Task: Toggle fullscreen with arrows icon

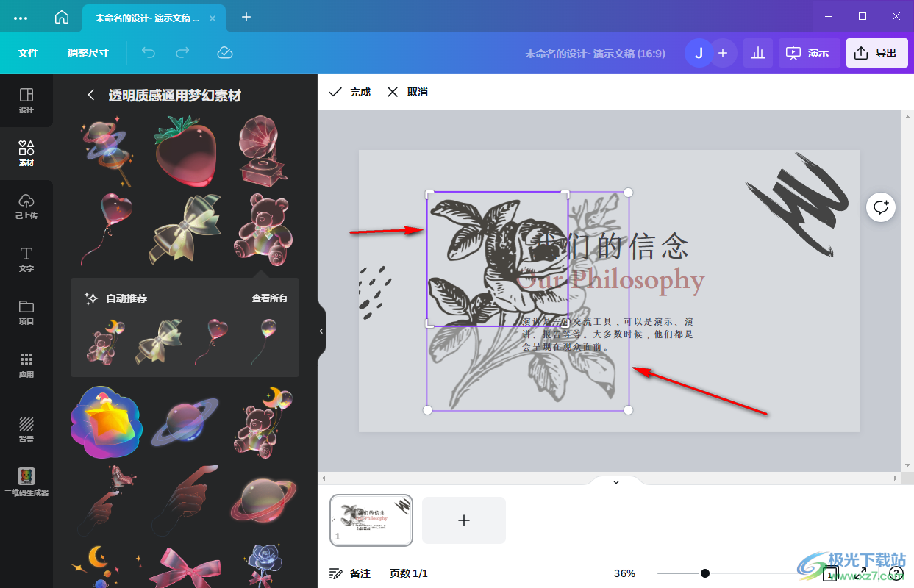Action: pos(860,573)
